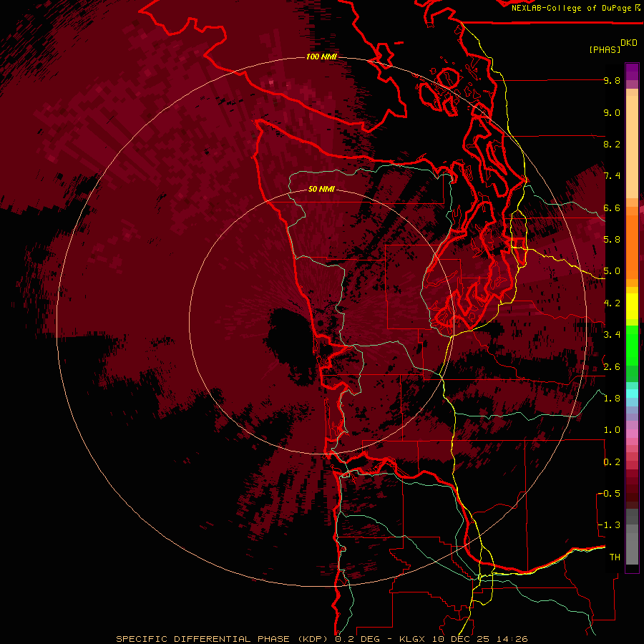Click the 10 DEC 25 14:26 timestamp

click(x=479, y=639)
